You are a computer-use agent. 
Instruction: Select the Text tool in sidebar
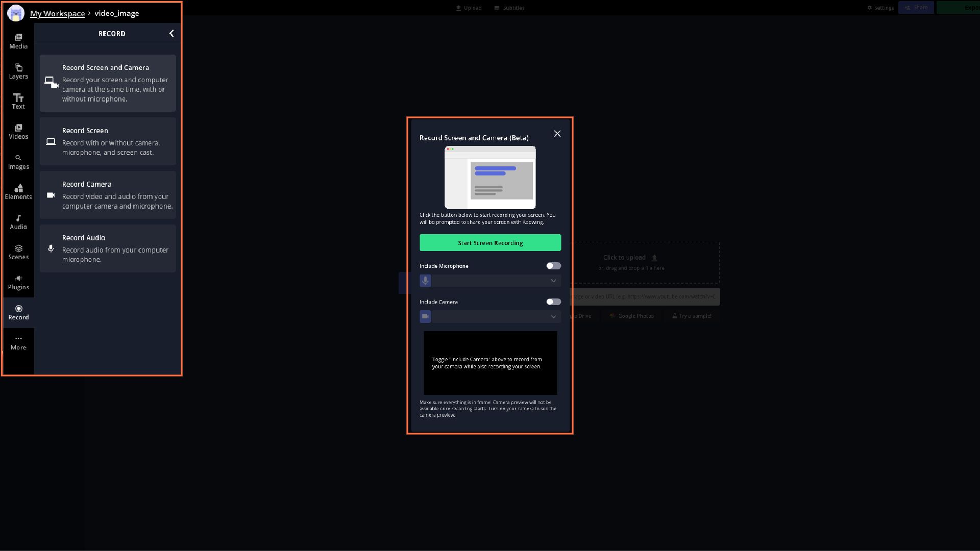coord(18,101)
